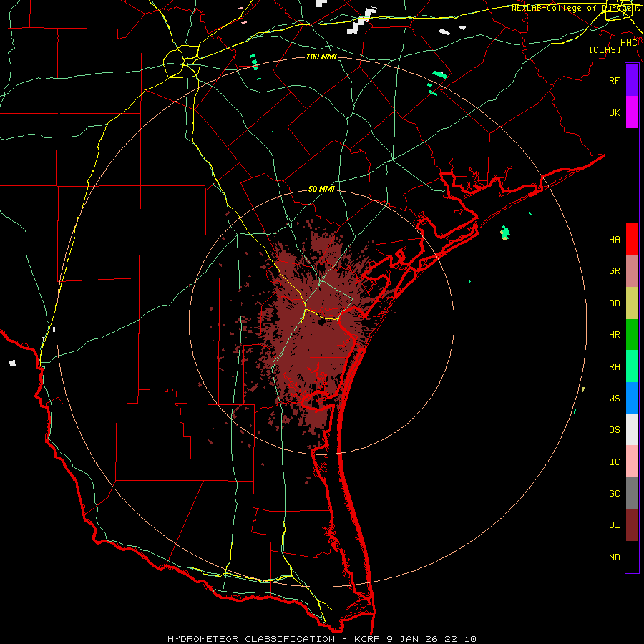Viewport: 644px width, 644px height.
Task: Click the red HA legend color swatch
Action: pyautogui.click(x=632, y=239)
